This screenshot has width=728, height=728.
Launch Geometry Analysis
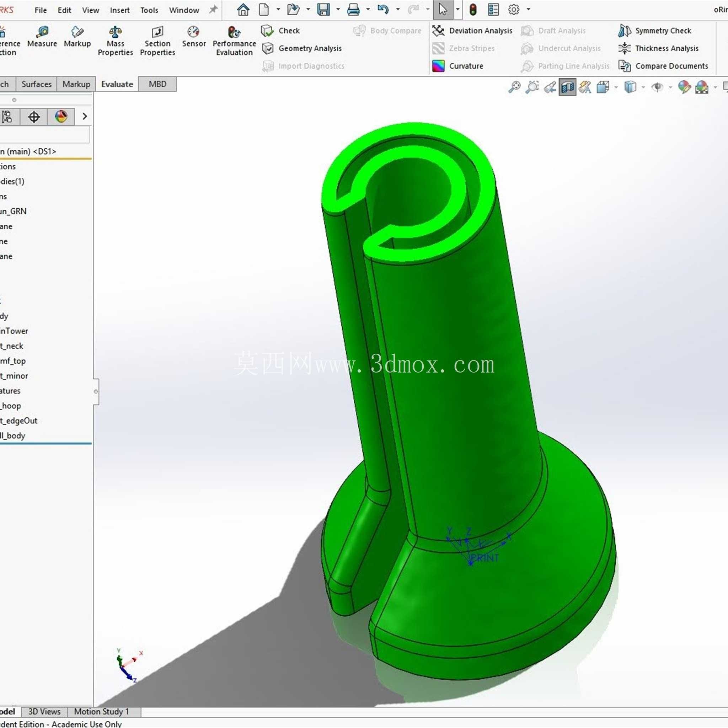301,48
